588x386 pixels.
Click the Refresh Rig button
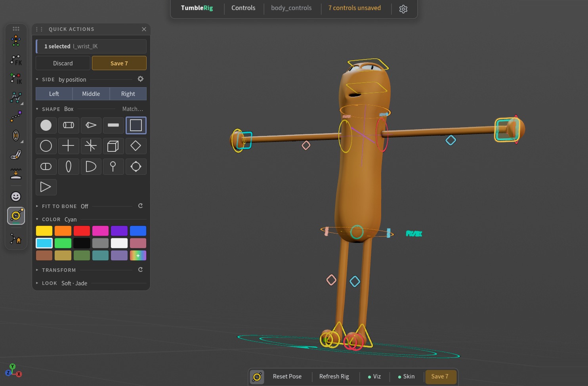(x=334, y=376)
